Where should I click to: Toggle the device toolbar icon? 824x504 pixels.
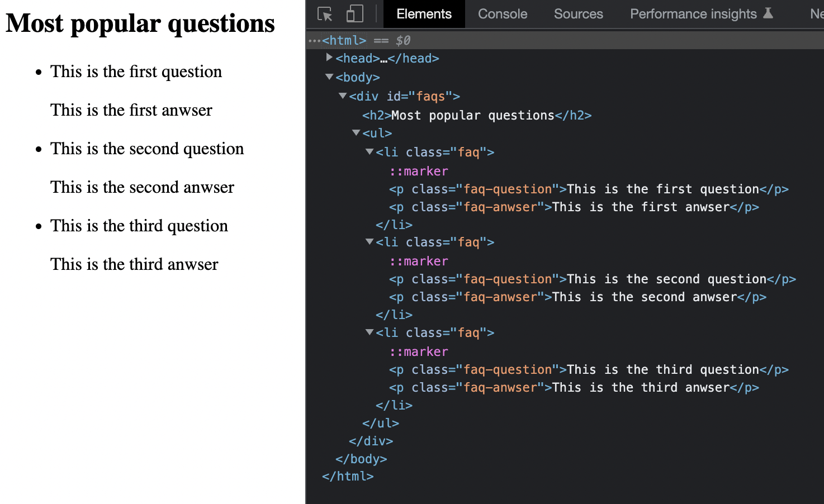tap(354, 14)
